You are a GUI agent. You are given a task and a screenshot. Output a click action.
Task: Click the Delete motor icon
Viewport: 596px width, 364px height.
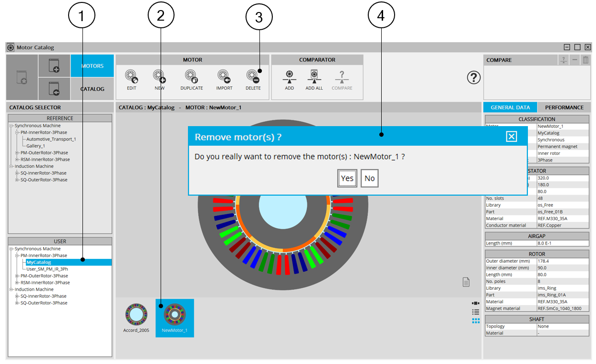point(253,77)
